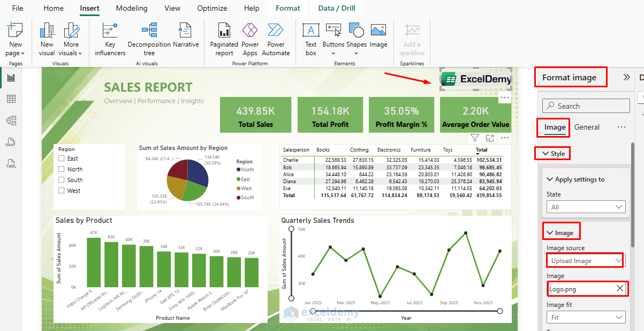Image resolution: width=644 pixels, height=331 pixels.
Task: Click the Profit Margin % card
Action: pos(401,115)
